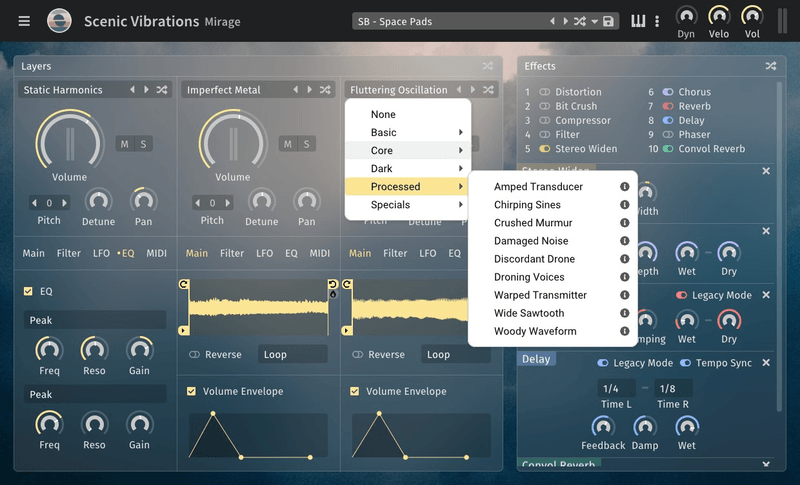Viewport: 800px width, 485px height.
Task: Toggle Reverse on Static Harmonics waveform
Action: (x=194, y=354)
